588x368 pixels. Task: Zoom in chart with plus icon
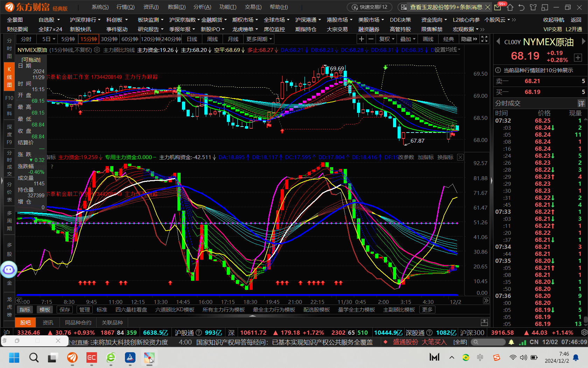[362, 39]
